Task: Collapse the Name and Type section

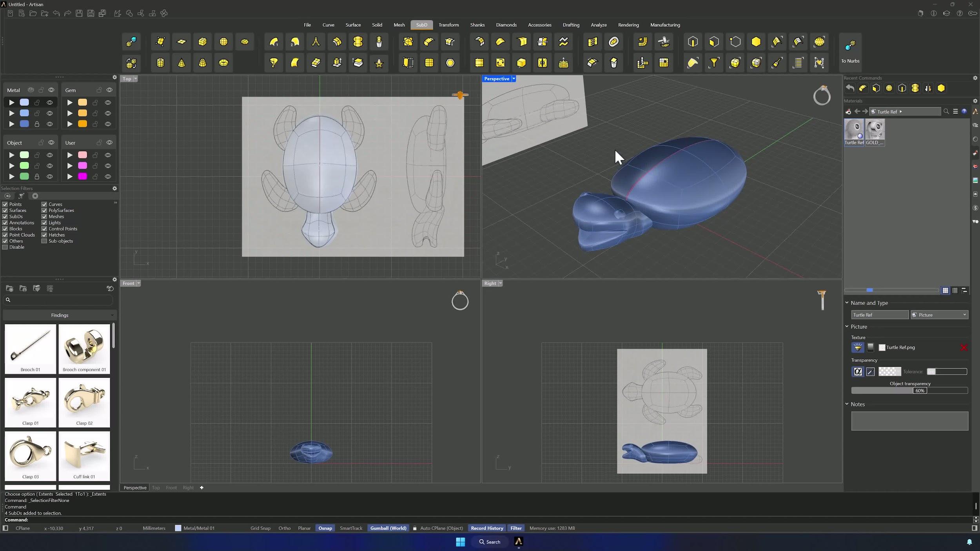Action: click(x=847, y=303)
